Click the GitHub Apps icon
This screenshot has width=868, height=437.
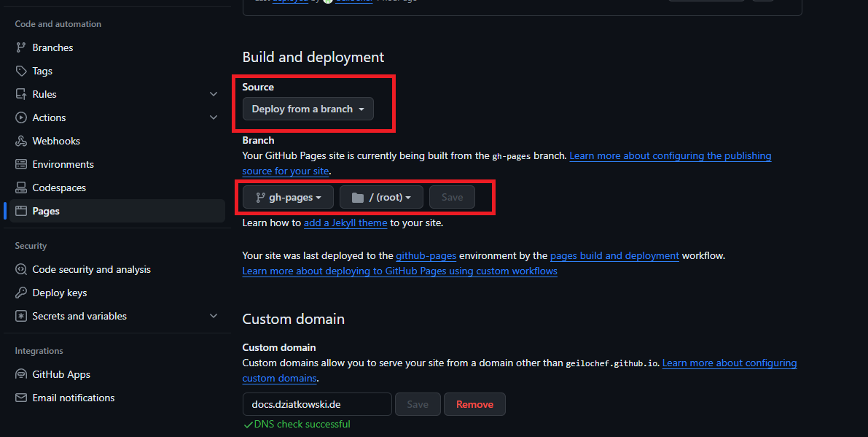click(19, 374)
